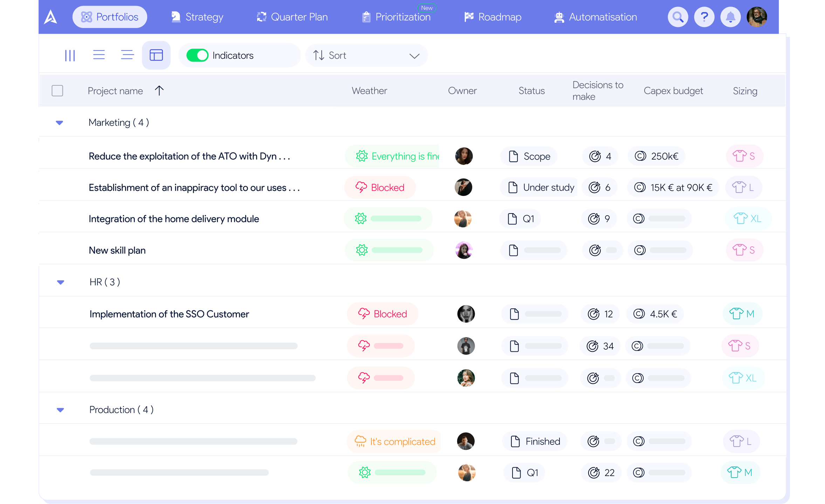Open the search icon in the top bar

(x=678, y=16)
